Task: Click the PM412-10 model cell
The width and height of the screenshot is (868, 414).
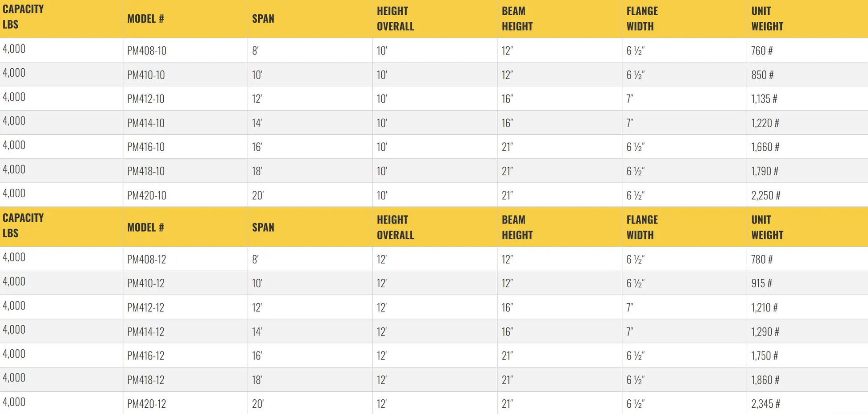Action: click(146, 99)
